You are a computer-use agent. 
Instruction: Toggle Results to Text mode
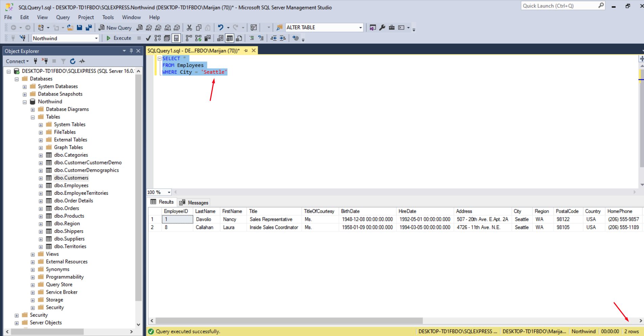tap(221, 38)
